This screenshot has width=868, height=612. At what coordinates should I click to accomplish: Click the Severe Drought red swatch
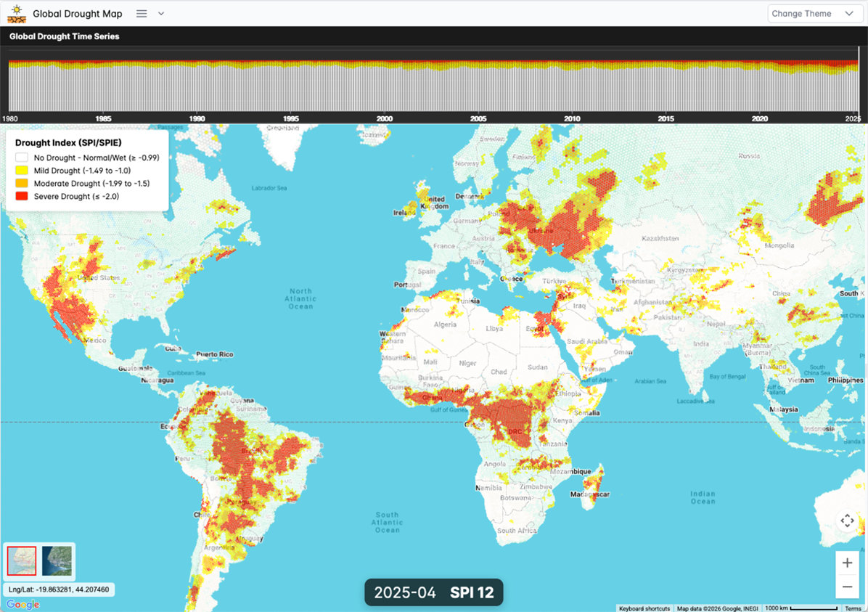(22, 197)
